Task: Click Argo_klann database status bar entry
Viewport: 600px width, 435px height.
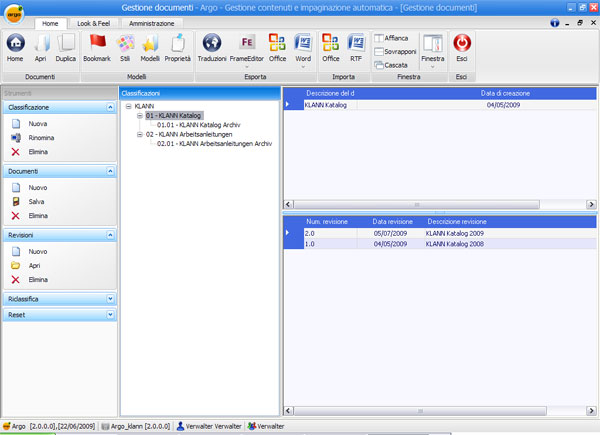Action: [136, 426]
